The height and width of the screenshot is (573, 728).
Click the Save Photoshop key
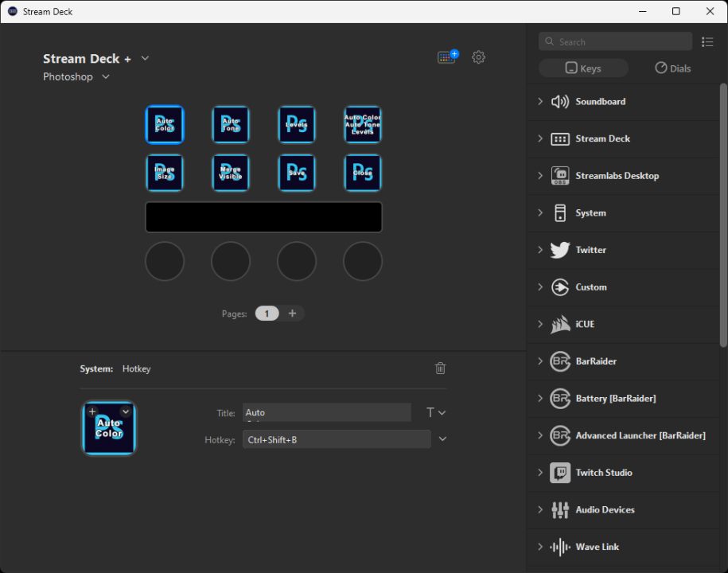tap(297, 173)
